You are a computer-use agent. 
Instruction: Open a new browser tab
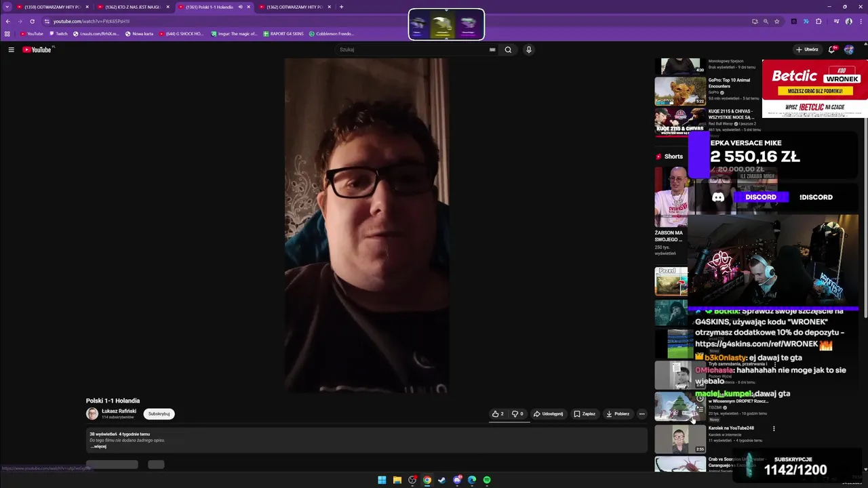tap(341, 7)
